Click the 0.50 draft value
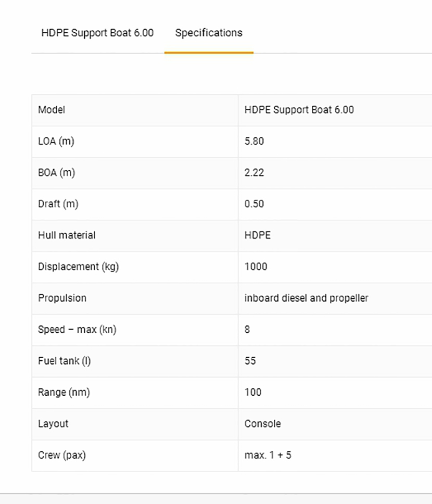The width and height of the screenshot is (432, 504). (254, 204)
